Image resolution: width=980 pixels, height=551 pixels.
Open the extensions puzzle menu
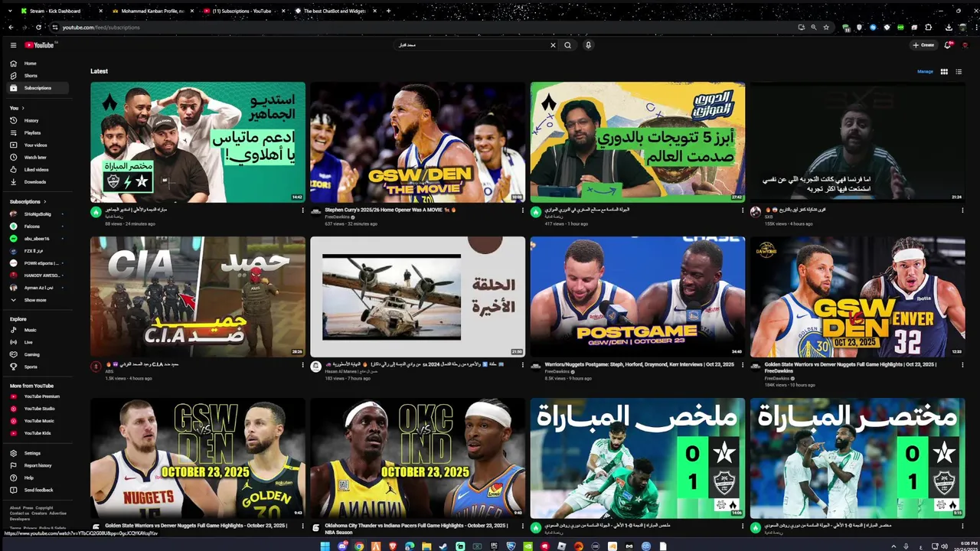928,27
